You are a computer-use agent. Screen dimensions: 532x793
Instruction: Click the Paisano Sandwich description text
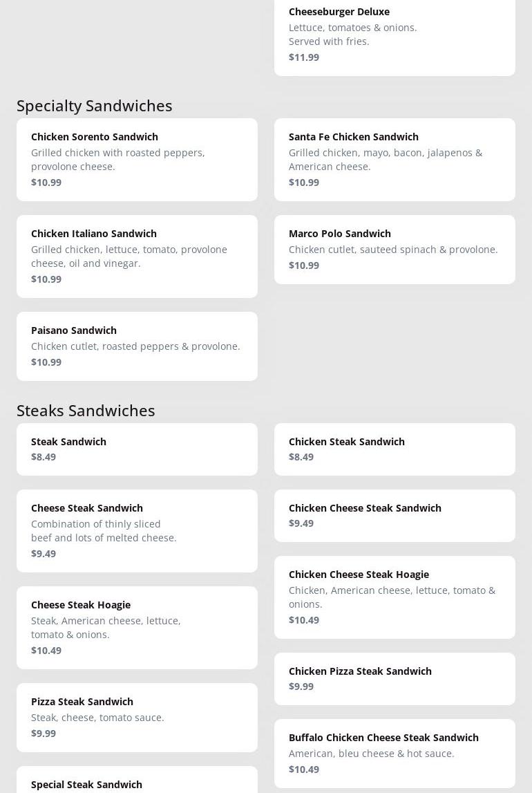pyautogui.click(x=135, y=346)
